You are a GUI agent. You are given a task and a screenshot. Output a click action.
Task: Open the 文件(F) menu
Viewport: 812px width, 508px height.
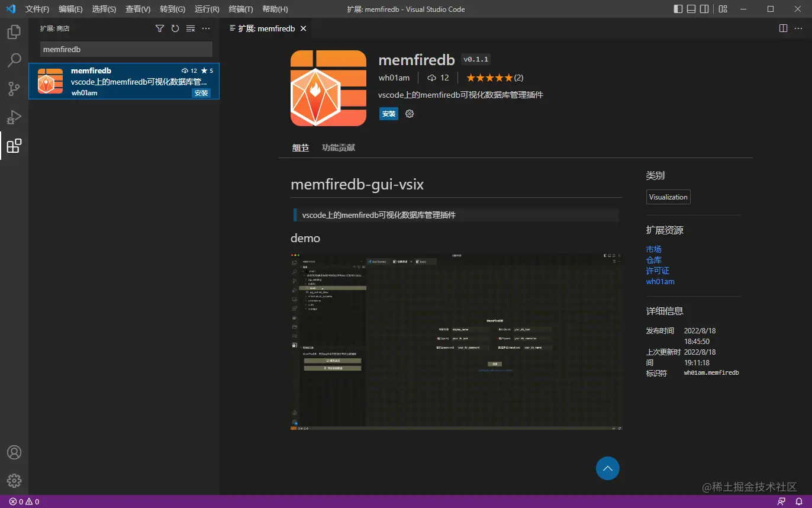[x=37, y=9]
